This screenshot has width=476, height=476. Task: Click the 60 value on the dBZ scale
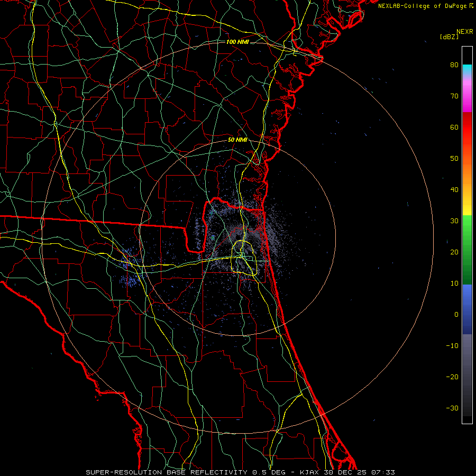coord(454,127)
